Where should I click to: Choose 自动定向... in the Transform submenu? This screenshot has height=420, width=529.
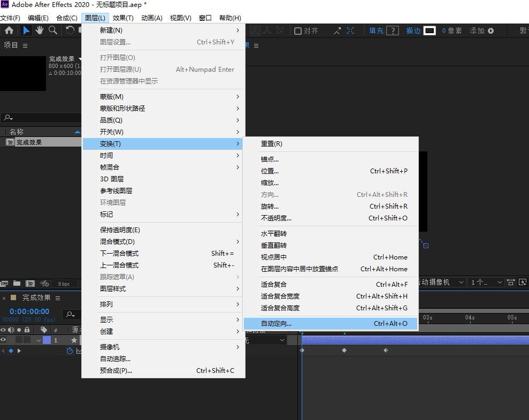pyautogui.click(x=331, y=324)
